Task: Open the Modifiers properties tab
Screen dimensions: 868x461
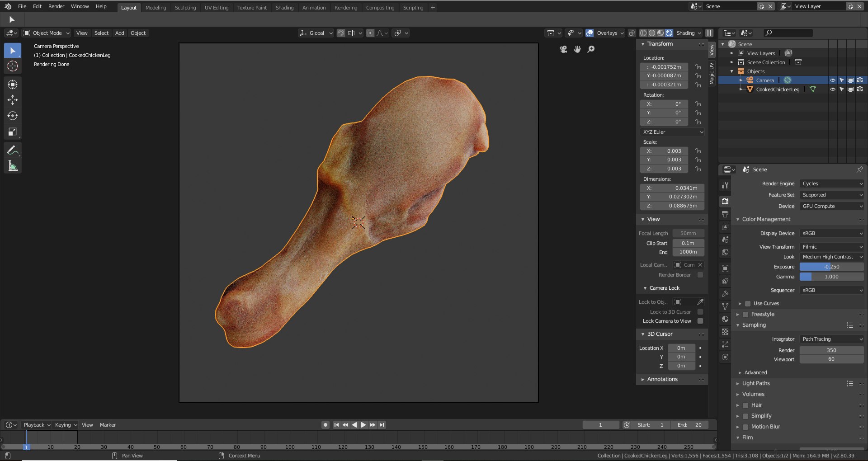Action: (725, 294)
